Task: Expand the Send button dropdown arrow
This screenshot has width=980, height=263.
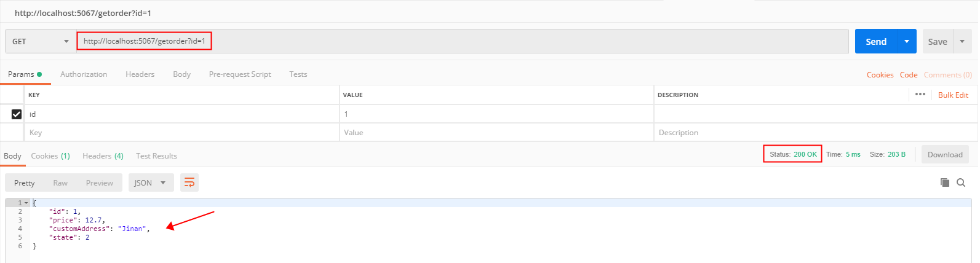Action: pyautogui.click(x=907, y=41)
